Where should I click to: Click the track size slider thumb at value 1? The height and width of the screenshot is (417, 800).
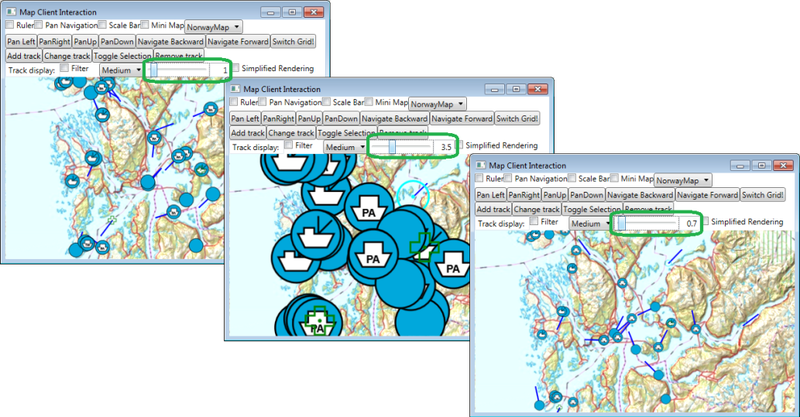point(154,69)
